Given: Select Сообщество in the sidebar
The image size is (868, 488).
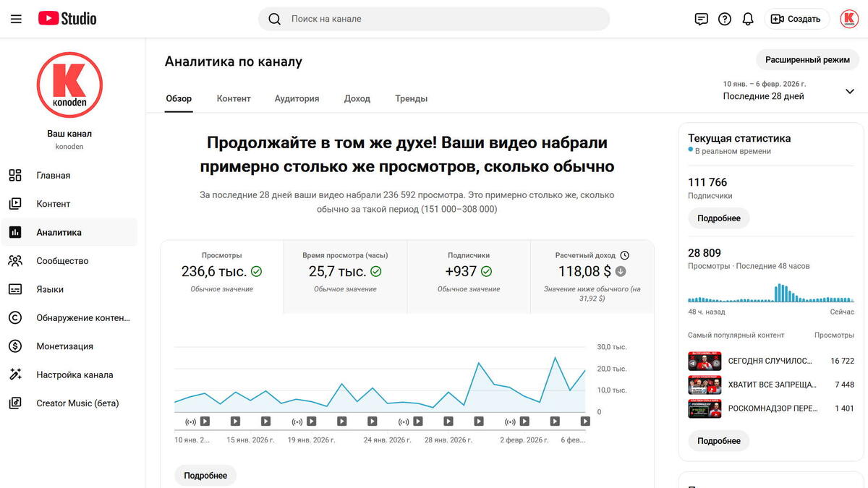Looking at the screenshot, I should [66, 260].
